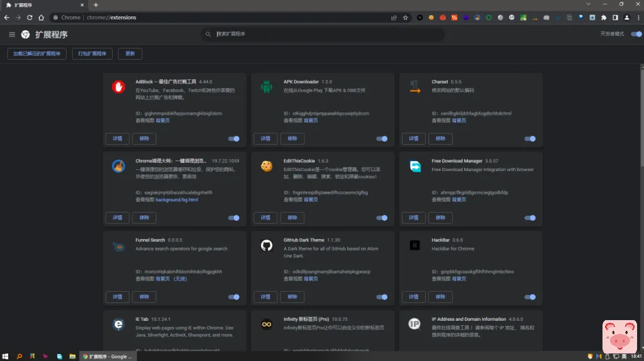Click the tab search chevron in title bar
This screenshot has width=644, height=361.
point(588,4)
